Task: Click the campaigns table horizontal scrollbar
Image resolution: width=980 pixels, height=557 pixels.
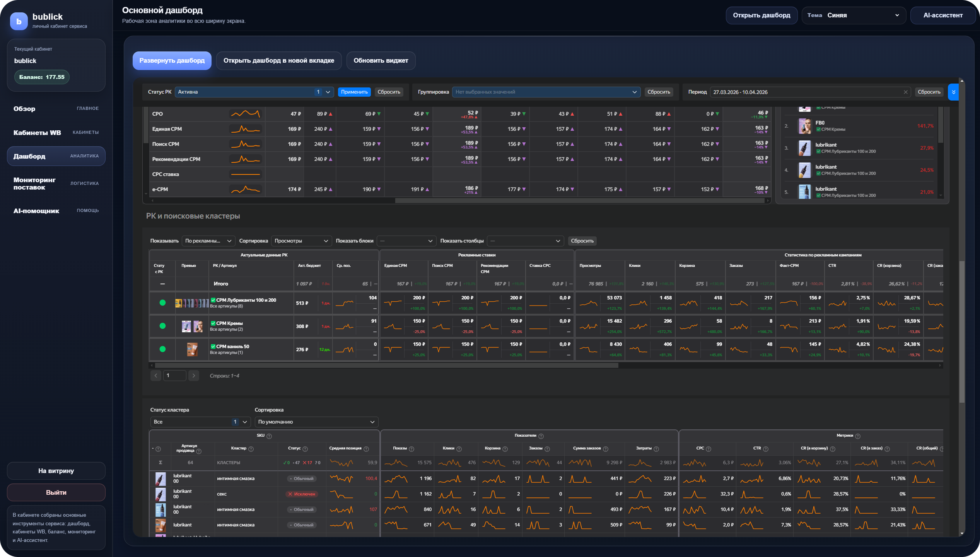Action: tap(387, 365)
